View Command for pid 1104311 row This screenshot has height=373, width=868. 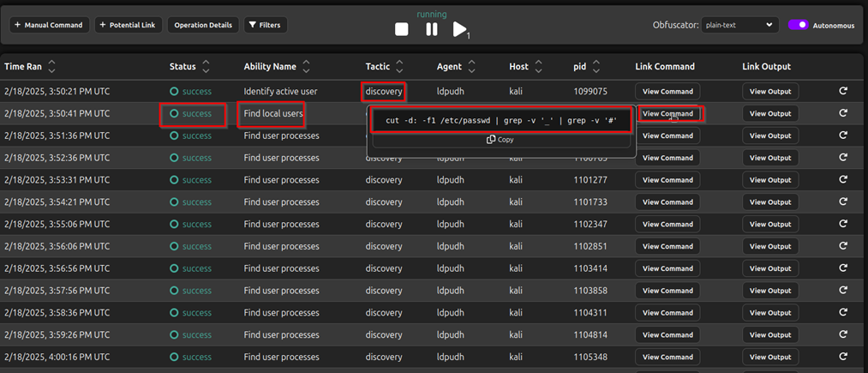point(667,313)
